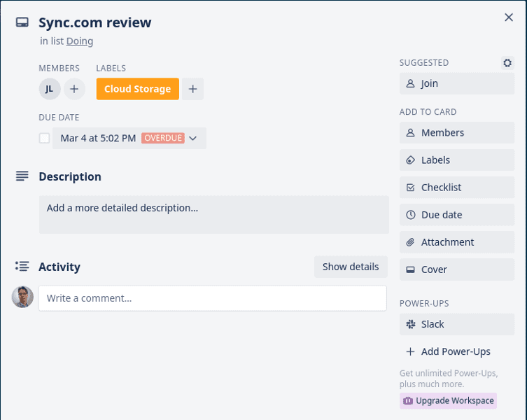Click the OVERDUE badge
Viewport: 527px width, 420px height.
163,138
